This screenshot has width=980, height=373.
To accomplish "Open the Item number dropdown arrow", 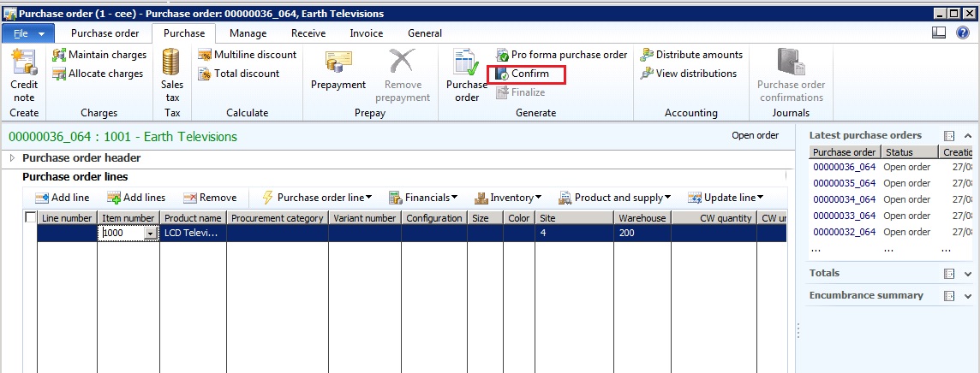I will coord(151,234).
